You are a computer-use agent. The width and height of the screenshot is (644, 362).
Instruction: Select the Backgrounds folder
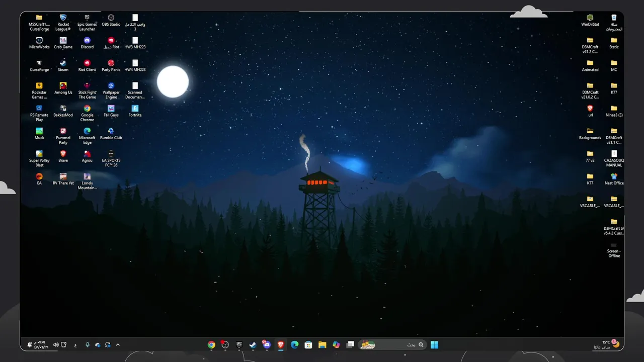(590, 134)
